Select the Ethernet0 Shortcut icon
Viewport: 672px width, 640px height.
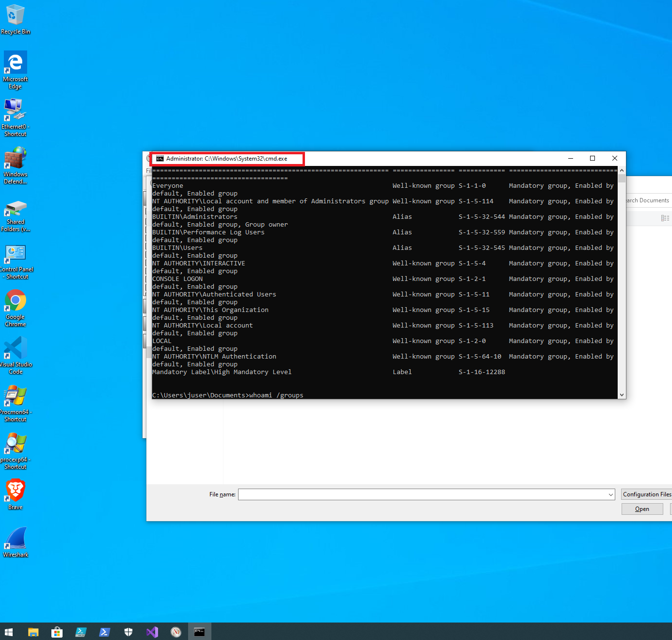pyautogui.click(x=15, y=118)
